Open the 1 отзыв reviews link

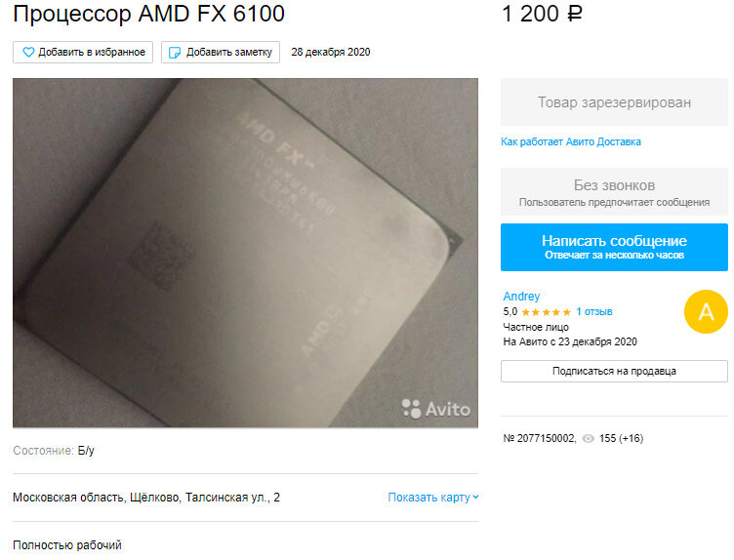click(x=594, y=311)
